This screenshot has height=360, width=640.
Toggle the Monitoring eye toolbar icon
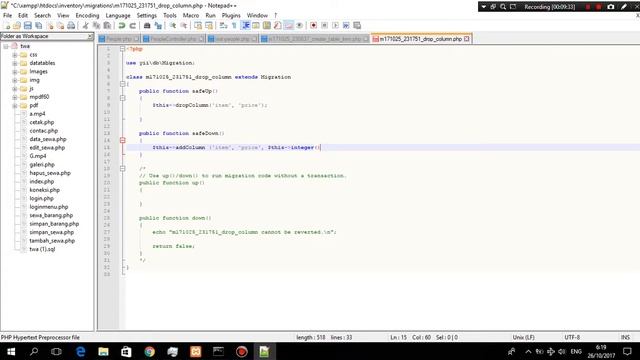(x=300, y=26)
